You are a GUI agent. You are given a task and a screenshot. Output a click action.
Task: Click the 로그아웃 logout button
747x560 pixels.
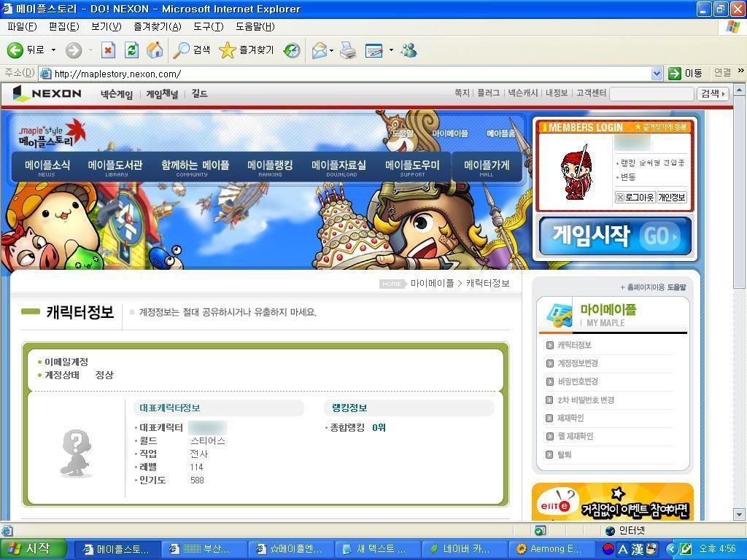tap(635, 197)
